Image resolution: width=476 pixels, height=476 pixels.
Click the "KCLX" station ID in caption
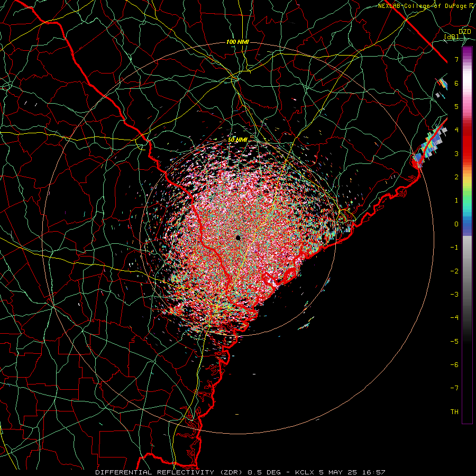pos(305,472)
